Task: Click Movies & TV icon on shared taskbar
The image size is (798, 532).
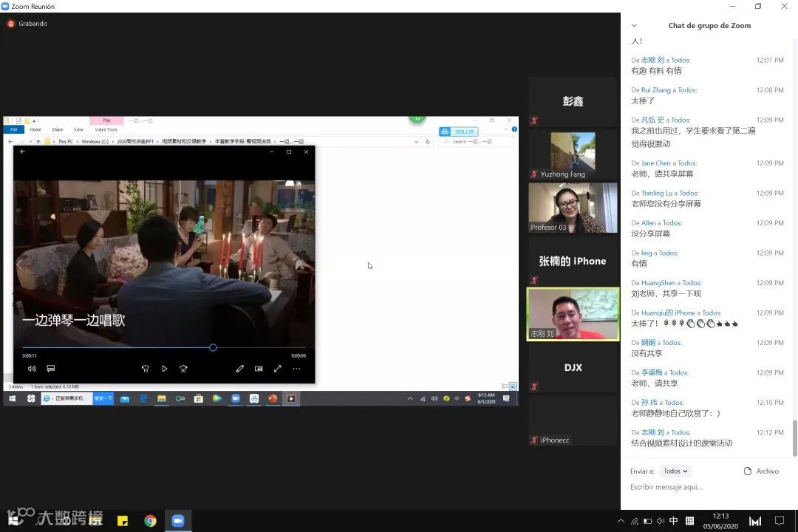Action: pyautogui.click(x=291, y=398)
